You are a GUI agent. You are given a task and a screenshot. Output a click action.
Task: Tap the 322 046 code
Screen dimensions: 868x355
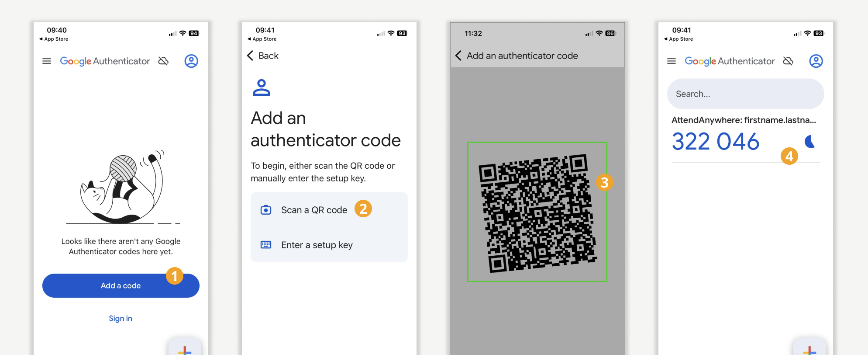716,142
